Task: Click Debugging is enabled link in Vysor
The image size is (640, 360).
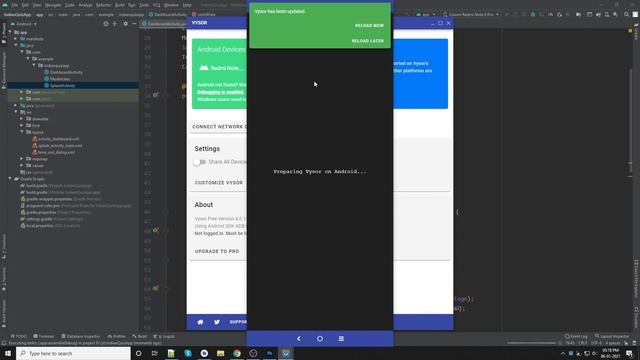Action: pos(220,92)
